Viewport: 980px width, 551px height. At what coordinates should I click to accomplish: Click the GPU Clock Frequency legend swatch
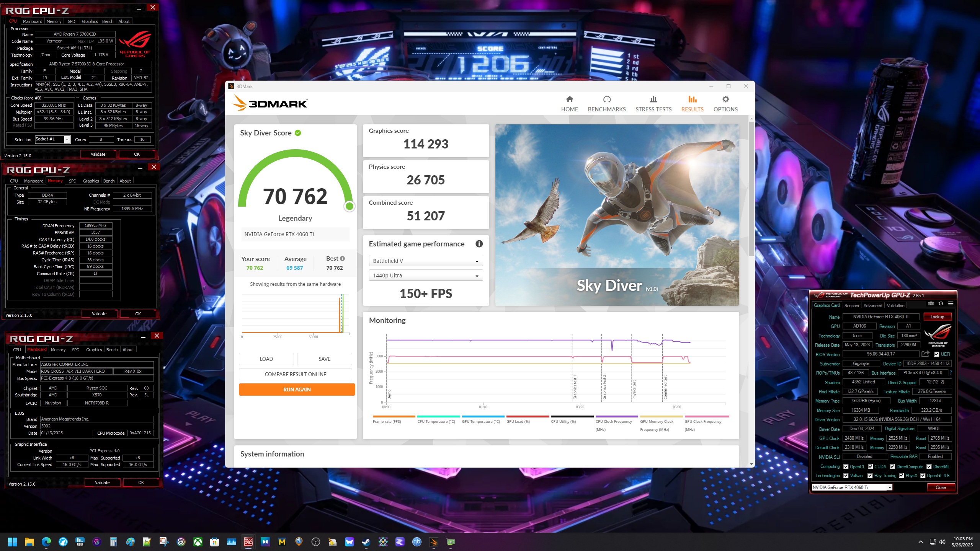coord(707,416)
